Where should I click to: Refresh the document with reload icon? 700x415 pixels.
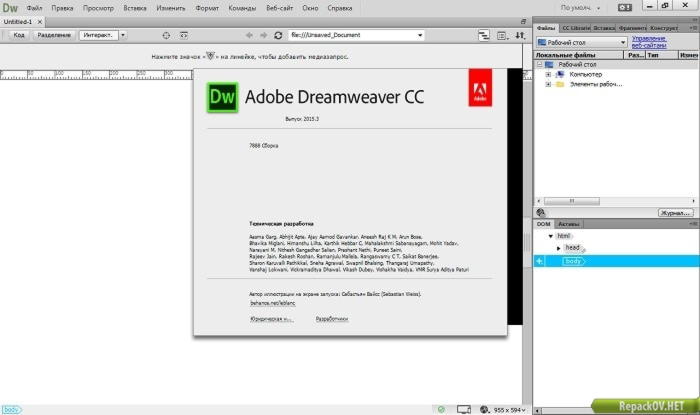coord(278,35)
